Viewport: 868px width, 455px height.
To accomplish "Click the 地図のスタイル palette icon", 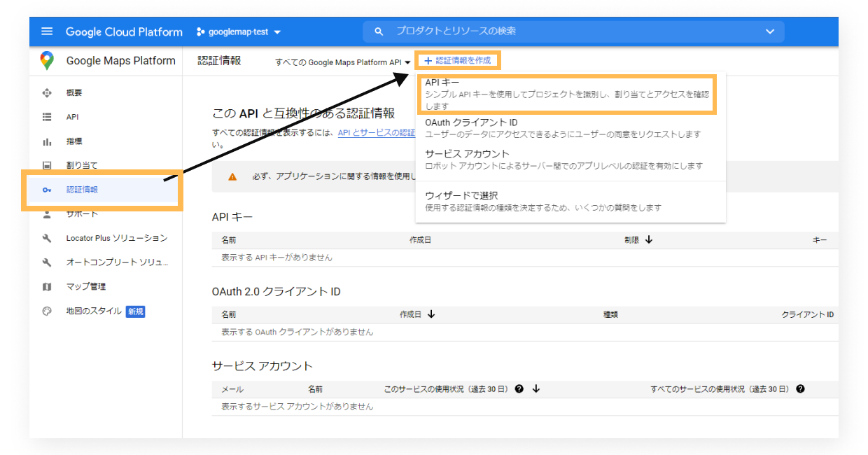I will pos(47,311).
